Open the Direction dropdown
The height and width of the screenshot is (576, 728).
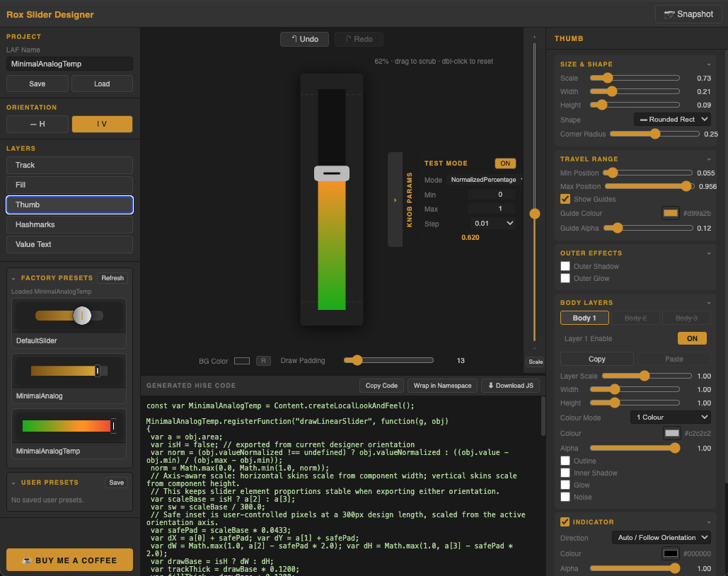[661, 538]
